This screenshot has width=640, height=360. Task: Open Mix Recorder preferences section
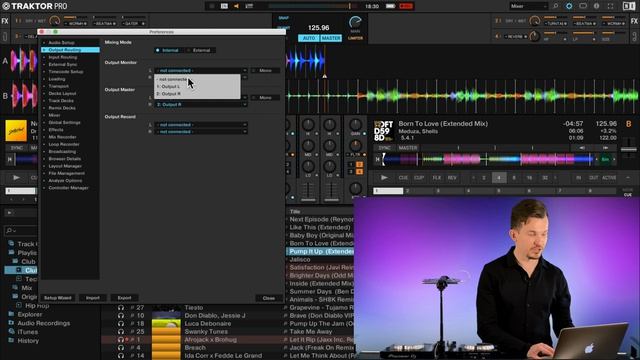tap(62, 137)
